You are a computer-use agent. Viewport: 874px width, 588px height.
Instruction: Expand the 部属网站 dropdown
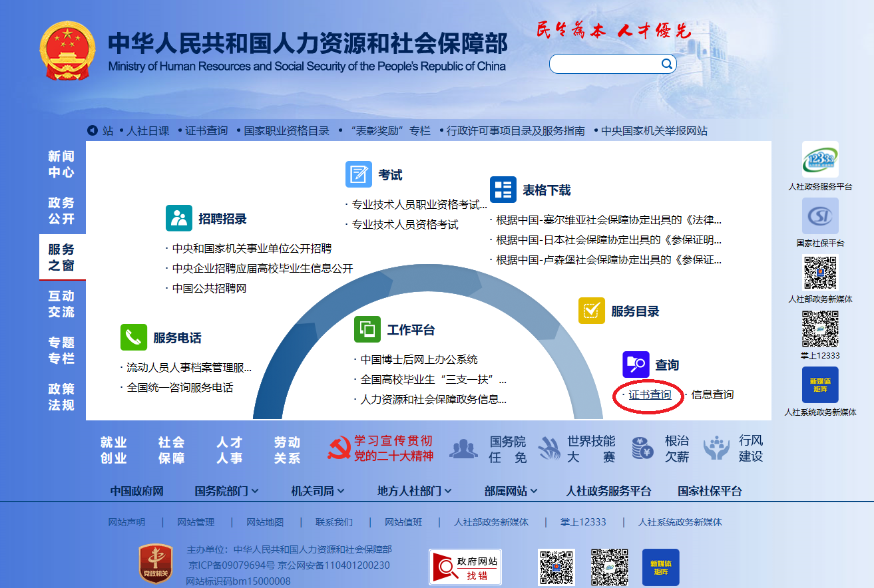[511, 492]
